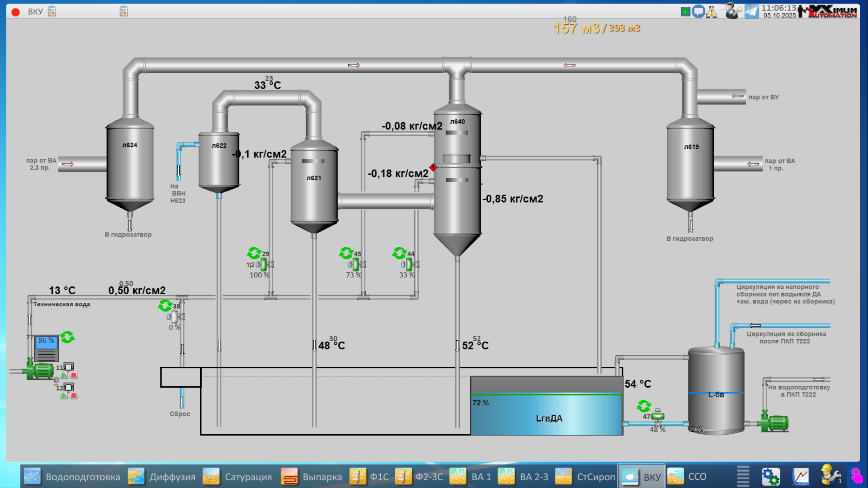Switch to the Выпарка screen tab
This screenshot has height=488, width=868.
point(311,477)
